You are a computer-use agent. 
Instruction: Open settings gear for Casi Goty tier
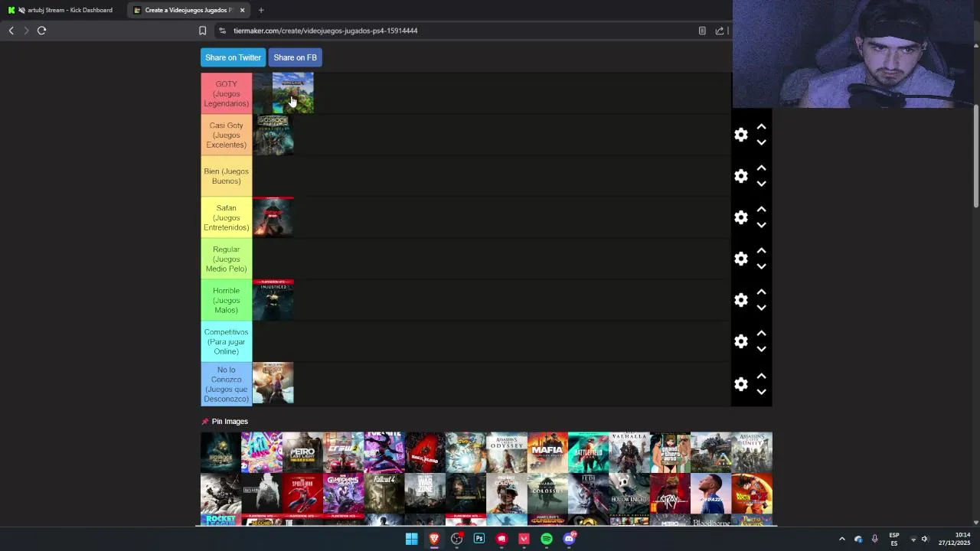coord(741,135)
